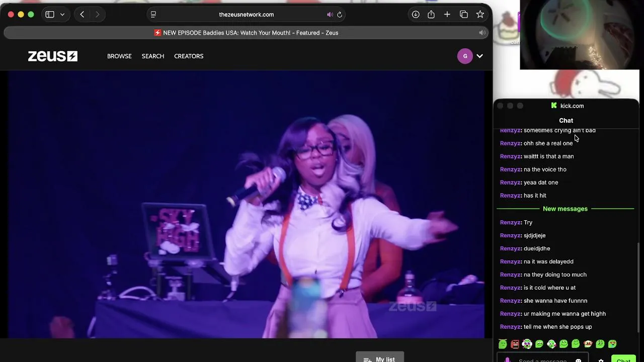The width and height of the screenshot is (644, 362).
Task: Click message 'has it hit'
Action: point(535,196)
